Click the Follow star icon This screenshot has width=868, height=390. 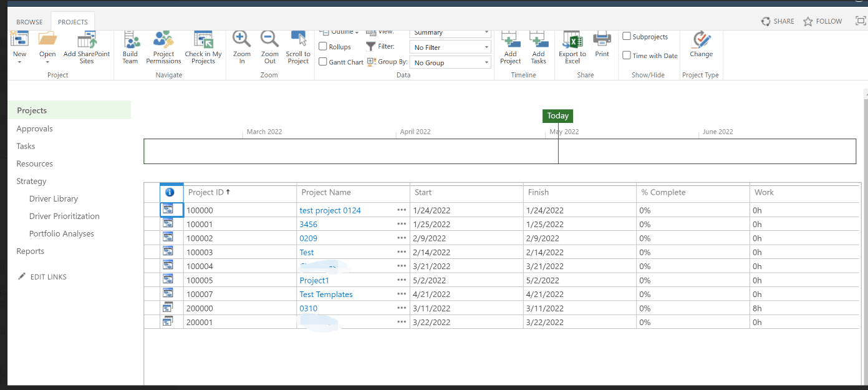[x=808, y=21]
